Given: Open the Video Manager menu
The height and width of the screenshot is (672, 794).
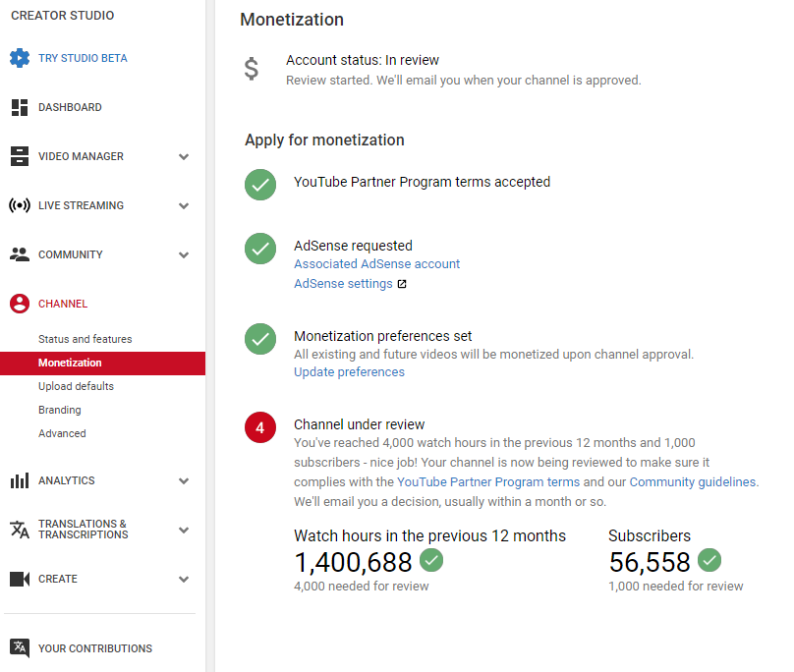Looking at the screenshot, I should coord(81,156).
